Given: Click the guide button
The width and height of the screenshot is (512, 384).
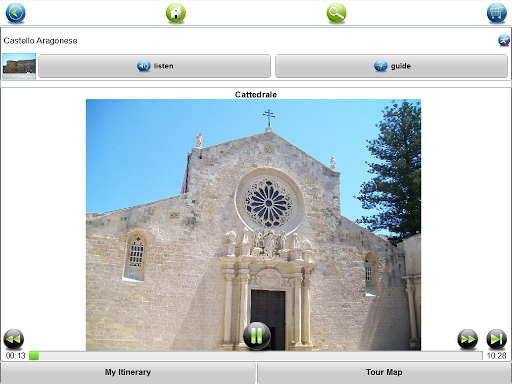Looking at the screenshot, I should tap(391, 66).
